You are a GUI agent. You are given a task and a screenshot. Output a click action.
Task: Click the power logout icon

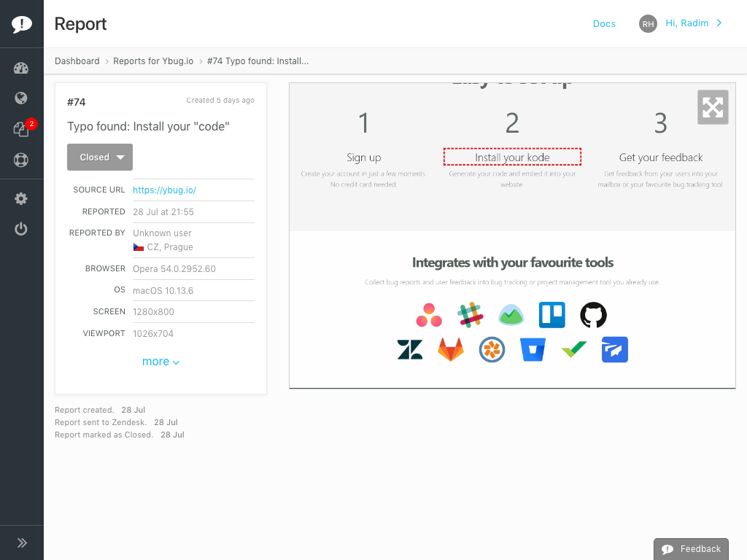point(21,229)
